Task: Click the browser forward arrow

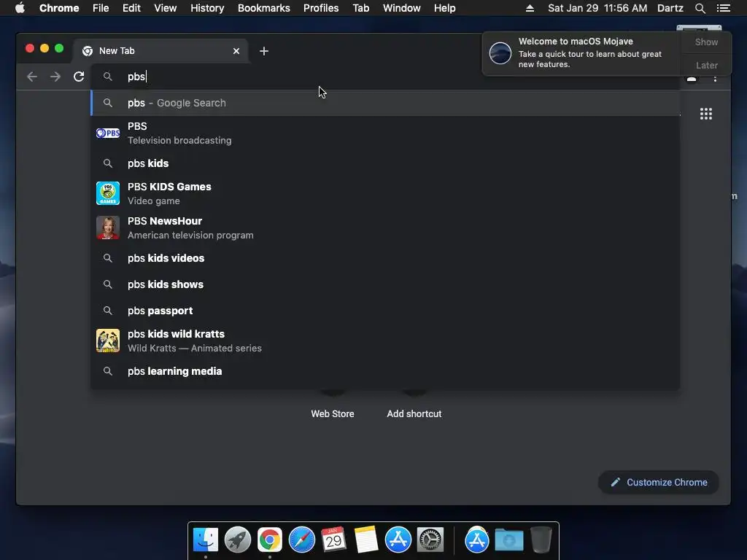Action: coord(55,77)
